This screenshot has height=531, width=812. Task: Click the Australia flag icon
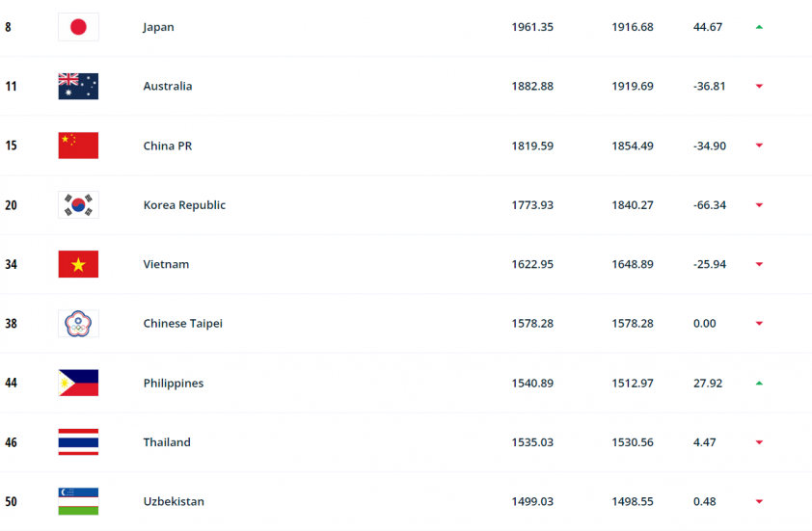[x=78, y=86]
